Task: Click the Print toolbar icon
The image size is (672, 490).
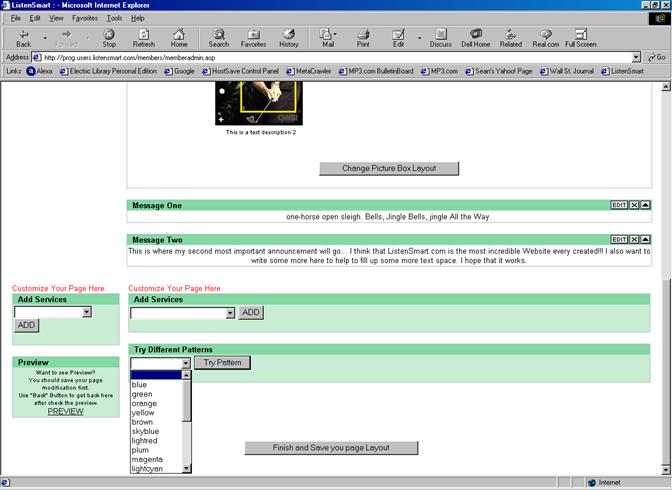Action: tap(363, 38)
